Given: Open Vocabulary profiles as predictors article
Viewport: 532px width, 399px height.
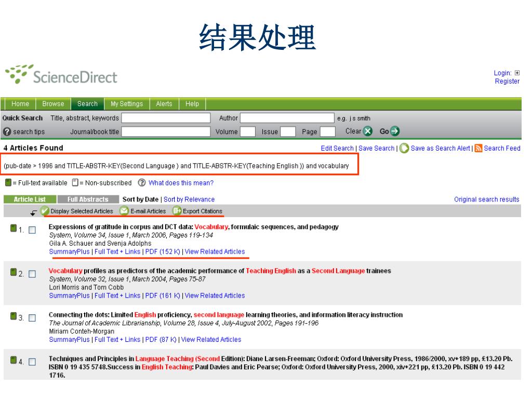Looking at the screenshot, I should [x=220, y=271].
